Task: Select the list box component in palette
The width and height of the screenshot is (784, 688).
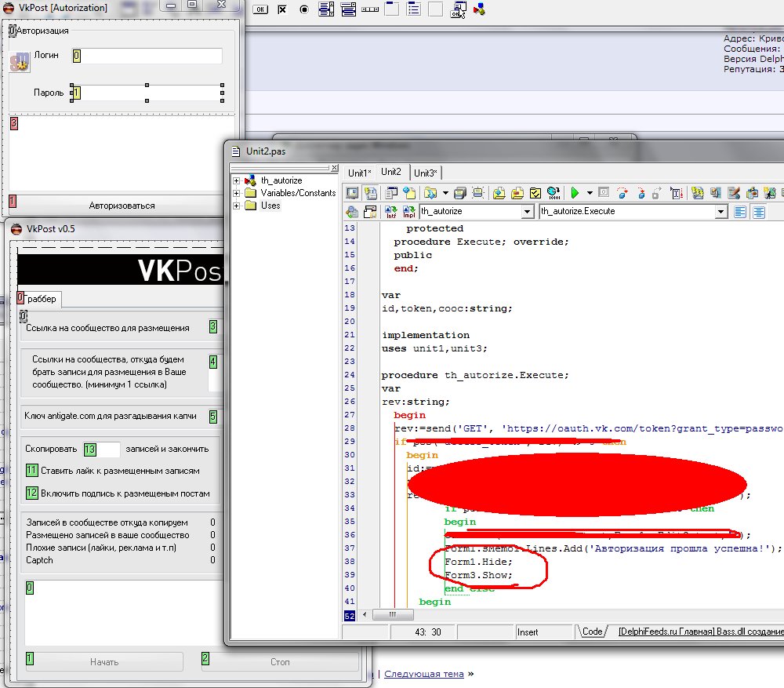Action: pyautogui.click(x=326, y=9)
